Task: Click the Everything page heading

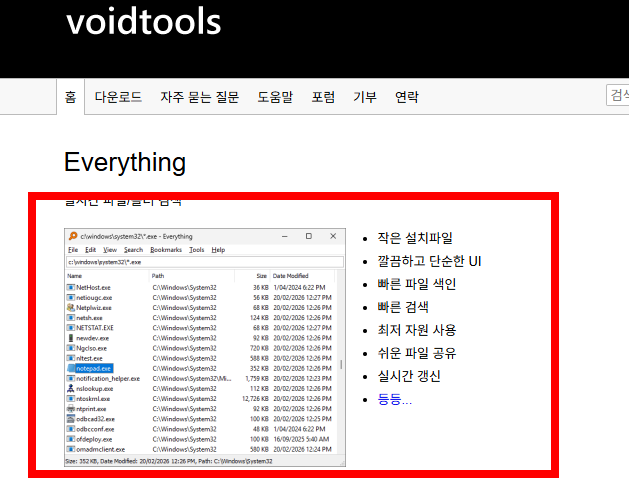Action: click(125, 163)
